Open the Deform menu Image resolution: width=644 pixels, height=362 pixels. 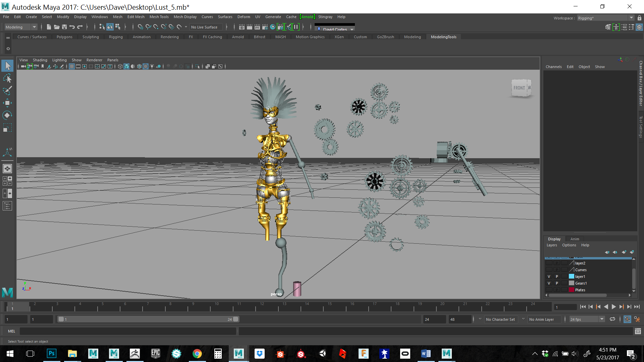coord(244,17)
